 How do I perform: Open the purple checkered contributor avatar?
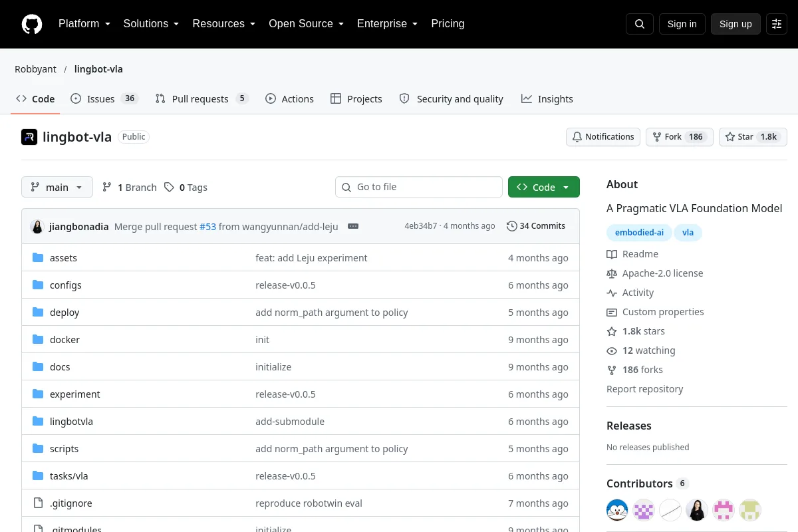644,510
